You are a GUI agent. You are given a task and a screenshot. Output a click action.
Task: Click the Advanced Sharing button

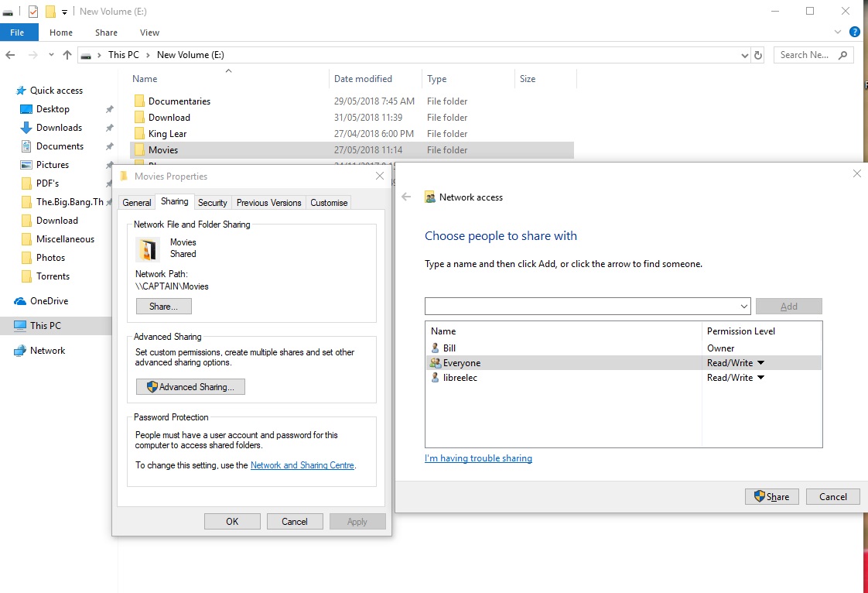190,387
